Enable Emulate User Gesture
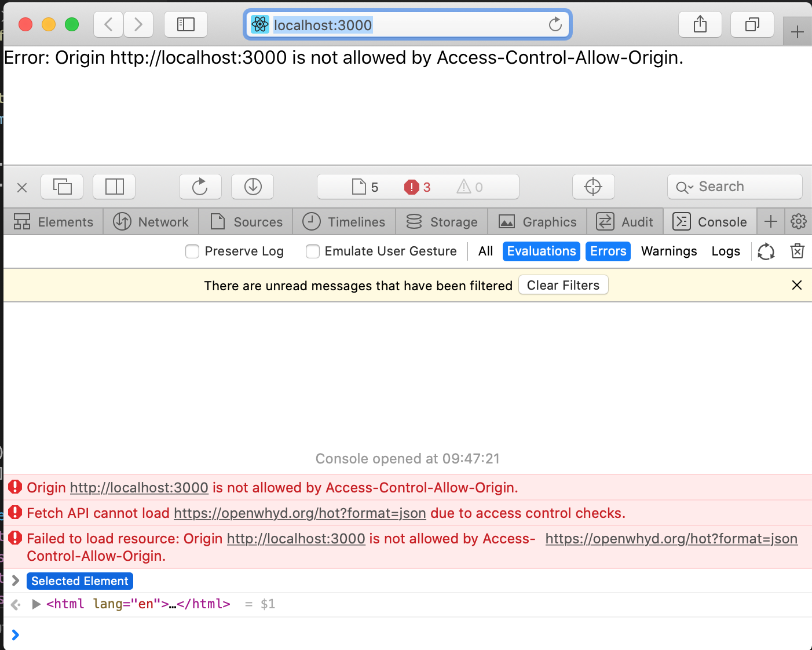Screen dimensions: 812x650 312,251
